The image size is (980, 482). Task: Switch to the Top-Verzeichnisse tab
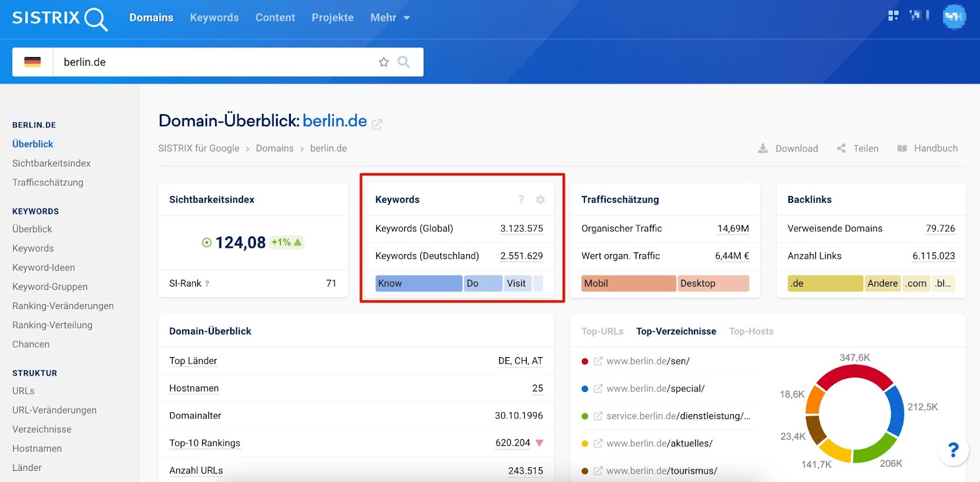676,331
